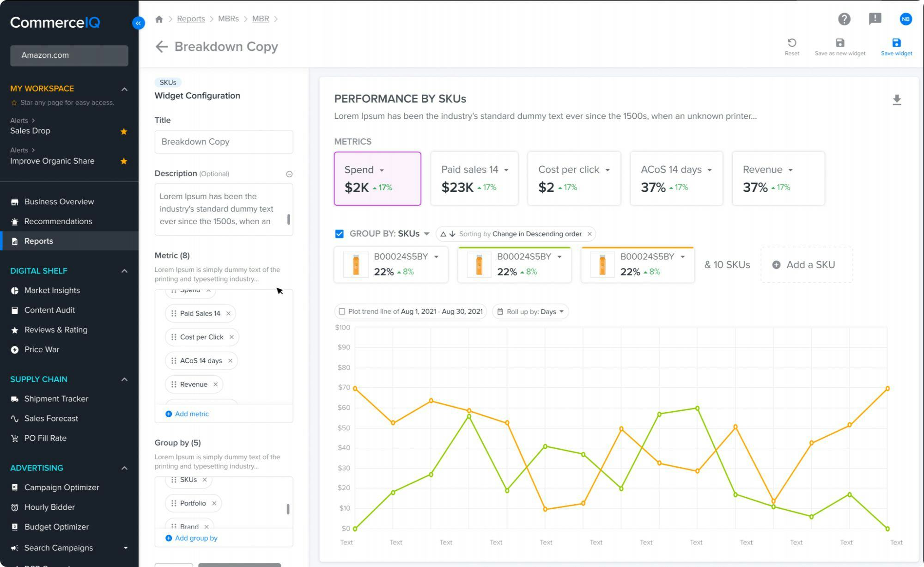Download the Performance by SKUs widget data
Image resolution: width=924 pixels, height=567 pixels.
point(897,99)
